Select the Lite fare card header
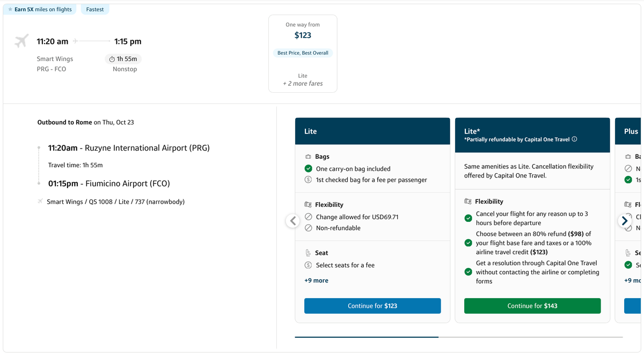 (x=372, y=131)
